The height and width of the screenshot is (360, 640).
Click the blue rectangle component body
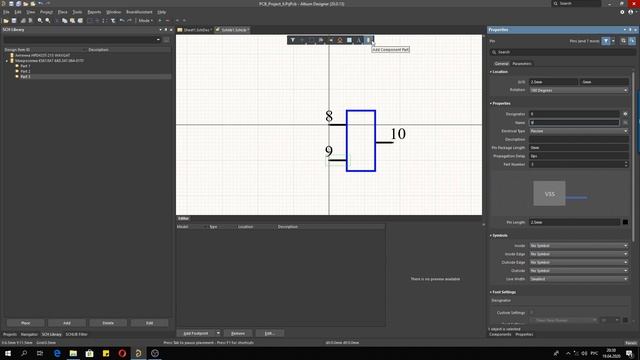pyautogui.click(x=361, y=141)
